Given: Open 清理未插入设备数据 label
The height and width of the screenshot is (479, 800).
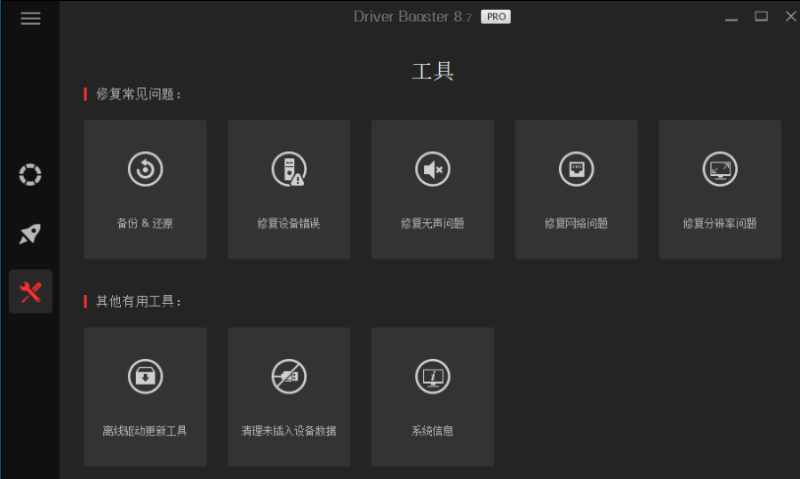Looking at the screenshot, I should [289, 431].
